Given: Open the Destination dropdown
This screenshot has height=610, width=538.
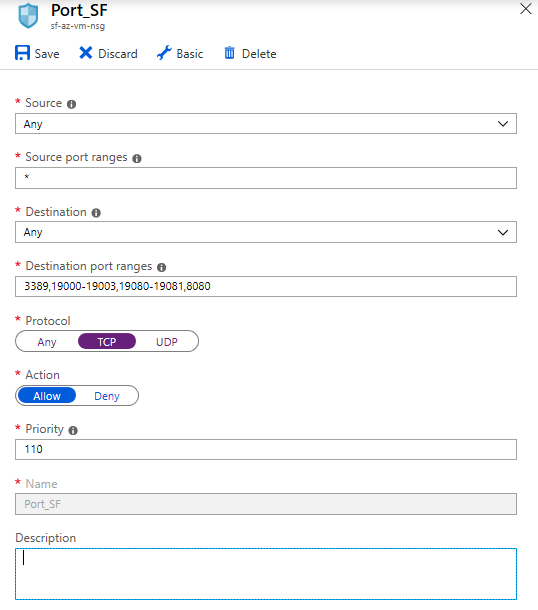Looking at the screenshot, I should 266,232.
